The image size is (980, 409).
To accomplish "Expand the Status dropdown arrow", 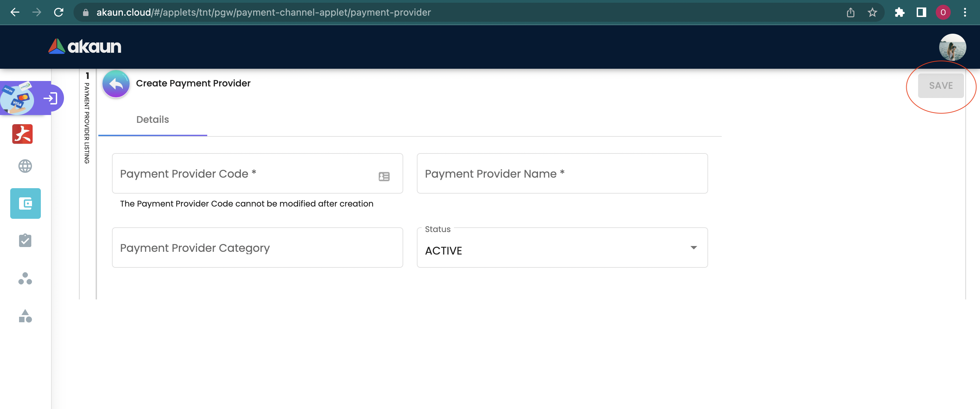I will coord(693,248).
